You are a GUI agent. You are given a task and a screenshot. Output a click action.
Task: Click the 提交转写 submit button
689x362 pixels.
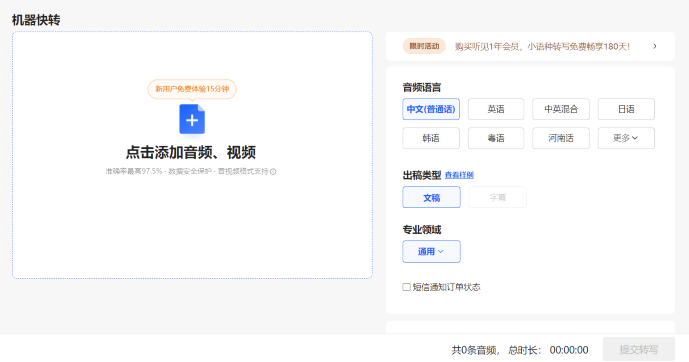tap(638, 349)
